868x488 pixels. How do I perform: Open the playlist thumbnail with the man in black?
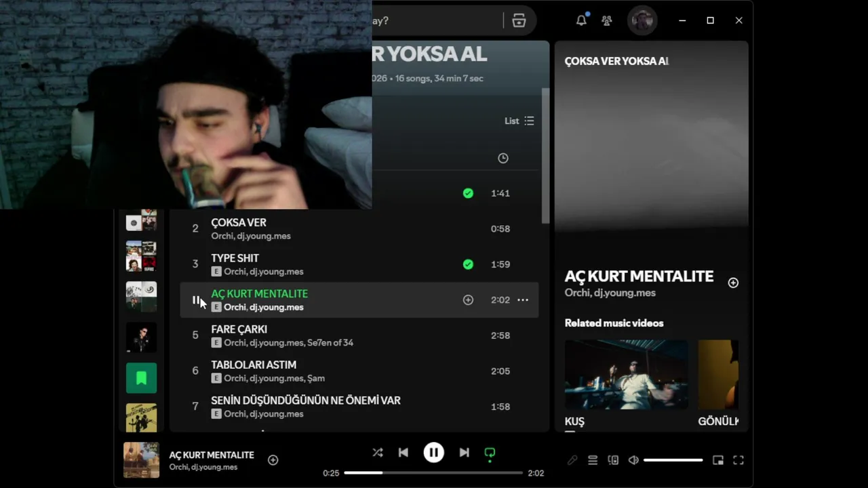(141, 337)
